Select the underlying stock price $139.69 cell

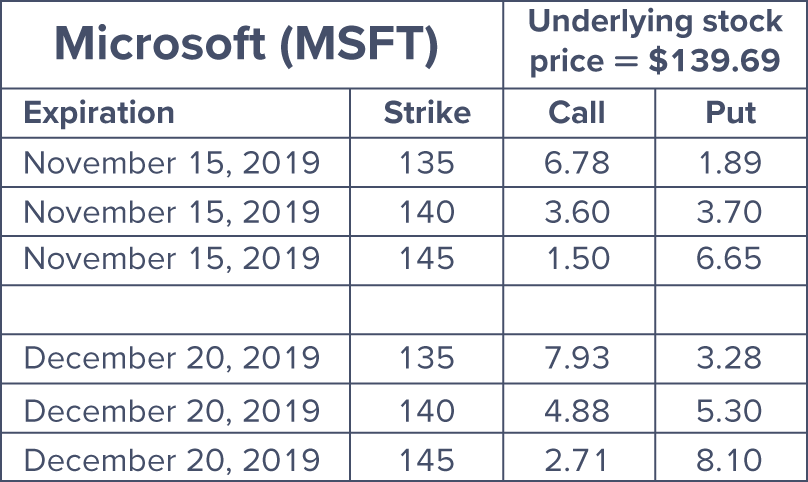tap(655, 44)
